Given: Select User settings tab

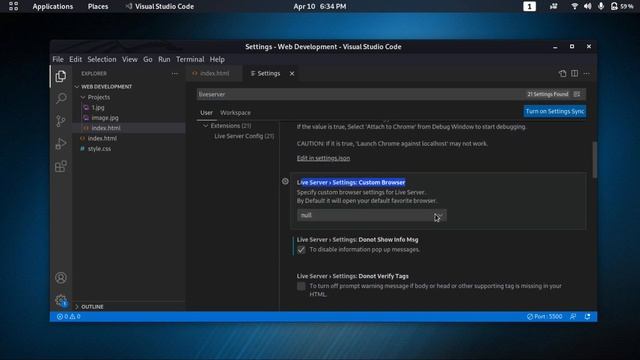Looking at the screenshot, I should click(x=207, y=113).
